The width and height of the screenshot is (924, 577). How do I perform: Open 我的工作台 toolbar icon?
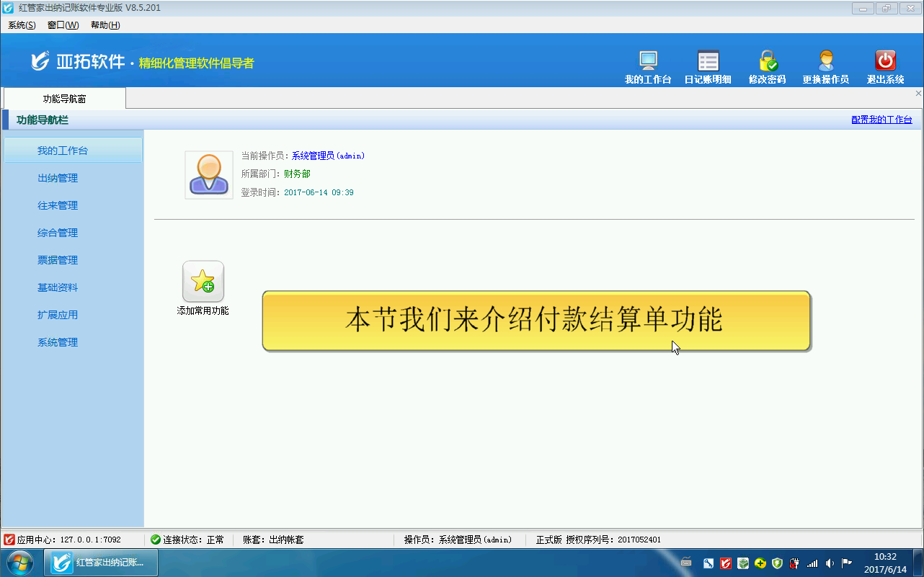[647, 62]
